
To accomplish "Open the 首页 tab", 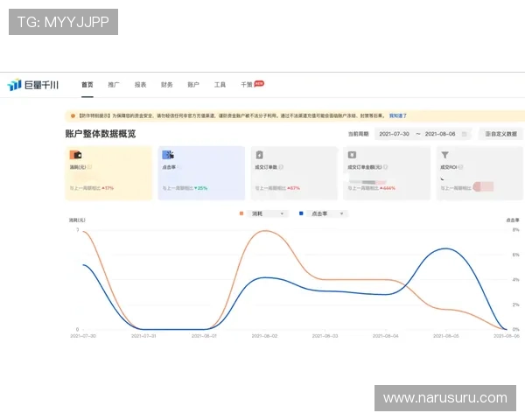I will [x=87, y=85].
